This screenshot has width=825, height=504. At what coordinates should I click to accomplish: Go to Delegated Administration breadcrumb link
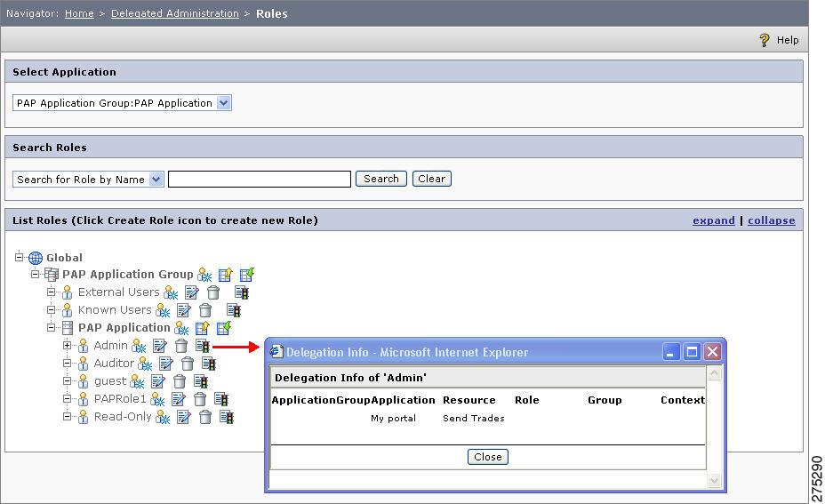click(x=174, y=13)
